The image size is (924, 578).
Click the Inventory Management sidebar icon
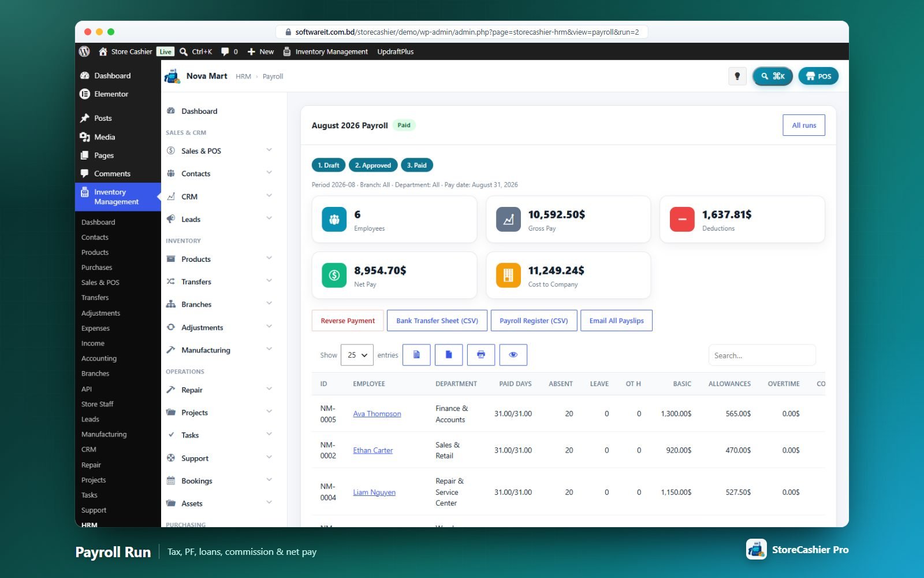(x=85, y=192)
